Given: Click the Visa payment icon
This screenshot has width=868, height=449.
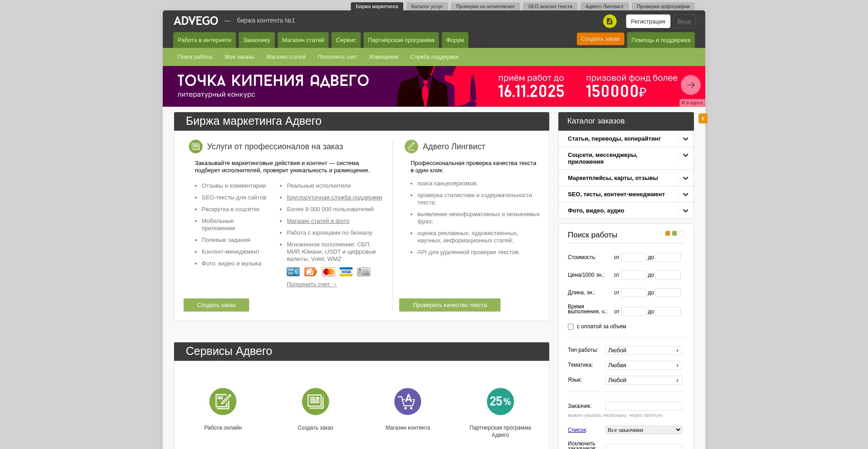Looking at the screenshot, I should [x=346, y=272].
